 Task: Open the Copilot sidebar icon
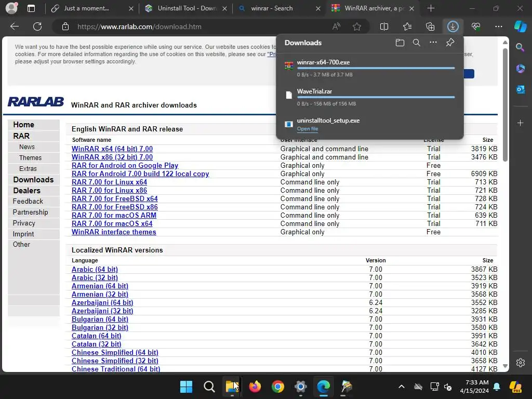(520, 26)
